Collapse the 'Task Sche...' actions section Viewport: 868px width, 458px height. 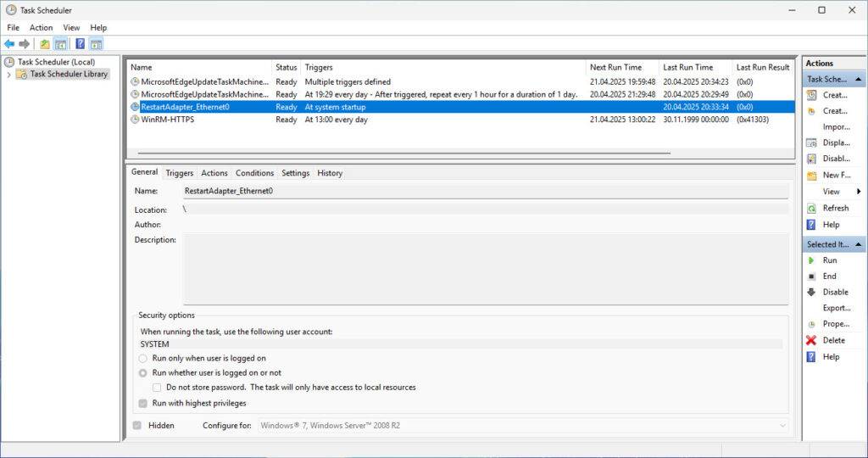859,80
